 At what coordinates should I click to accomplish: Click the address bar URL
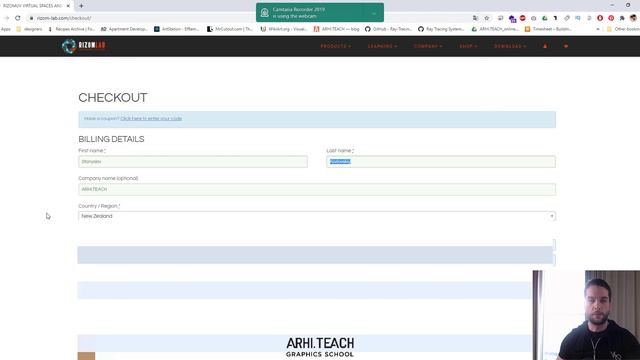click(64, 18)
